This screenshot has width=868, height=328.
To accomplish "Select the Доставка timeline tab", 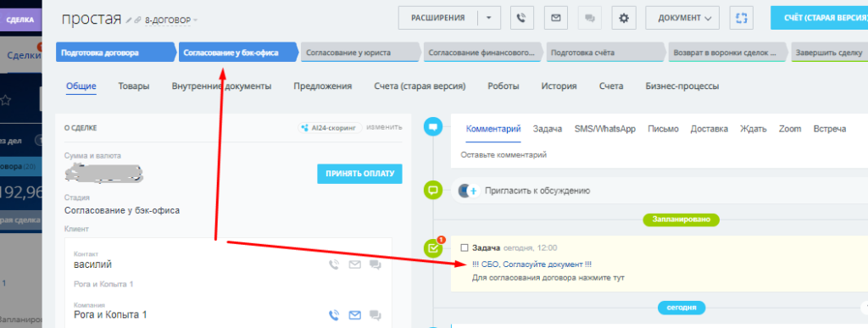I will [x=709, y=129].
